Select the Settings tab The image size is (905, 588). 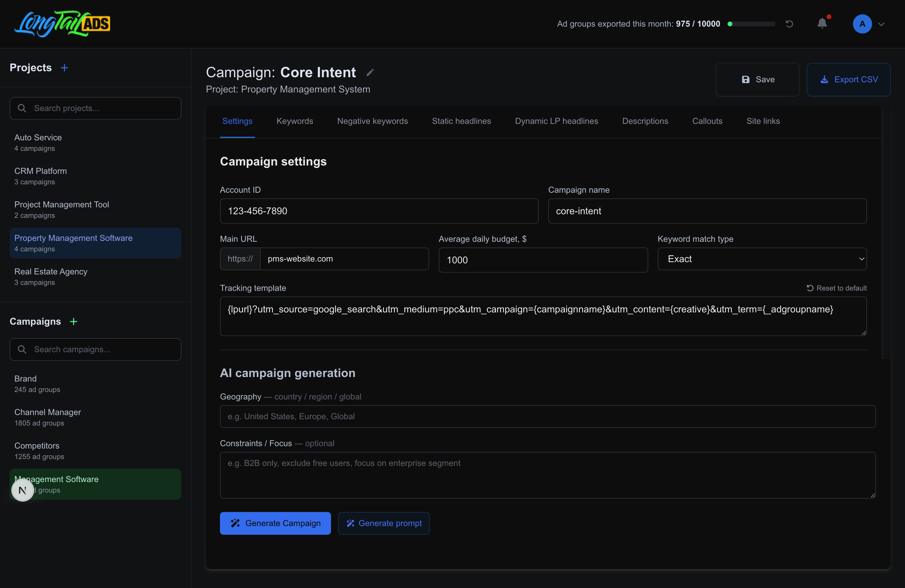coord(237,121)
